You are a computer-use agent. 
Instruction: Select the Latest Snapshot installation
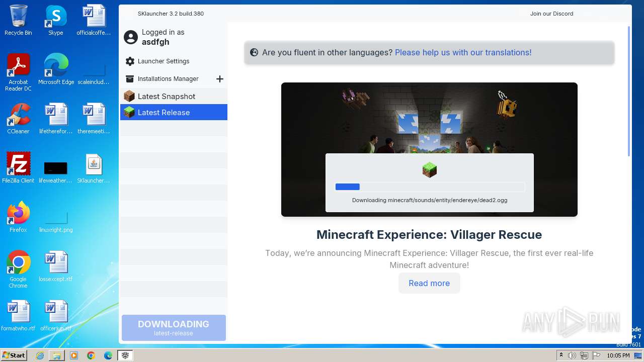pyautogui.click(x=174, y=96)
